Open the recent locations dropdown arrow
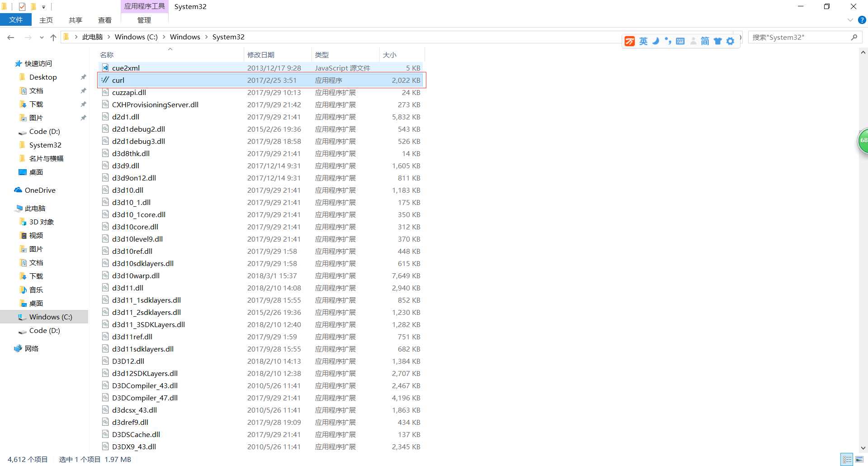 [42, 38]
